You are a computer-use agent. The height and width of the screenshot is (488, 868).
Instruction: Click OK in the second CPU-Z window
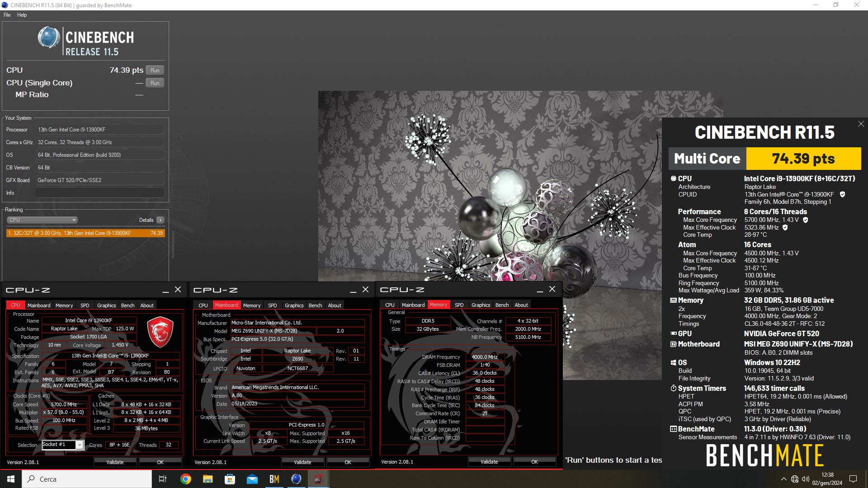pyautogui.click(x=348, y=462)
